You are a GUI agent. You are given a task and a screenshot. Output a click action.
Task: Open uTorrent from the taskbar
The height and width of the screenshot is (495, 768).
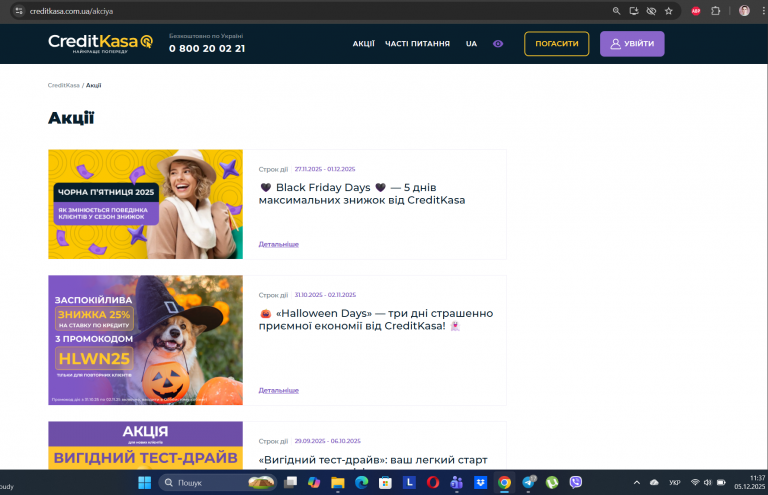click(x=552, y=483)
